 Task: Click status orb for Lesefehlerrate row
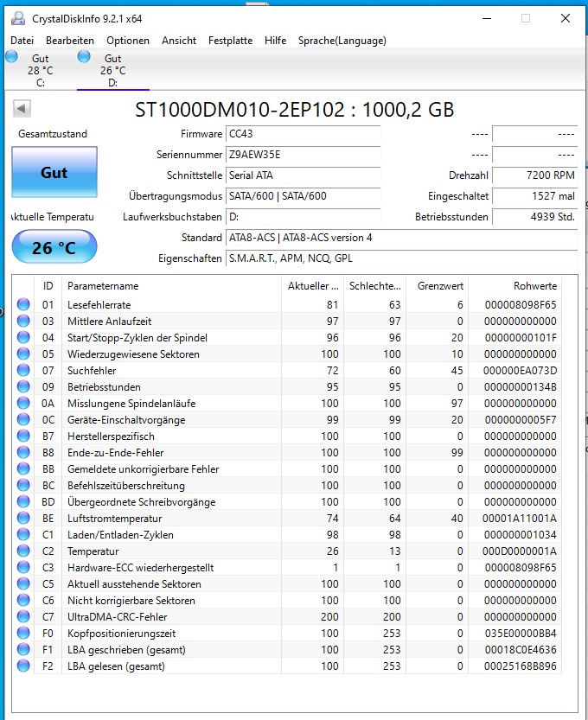23,304
